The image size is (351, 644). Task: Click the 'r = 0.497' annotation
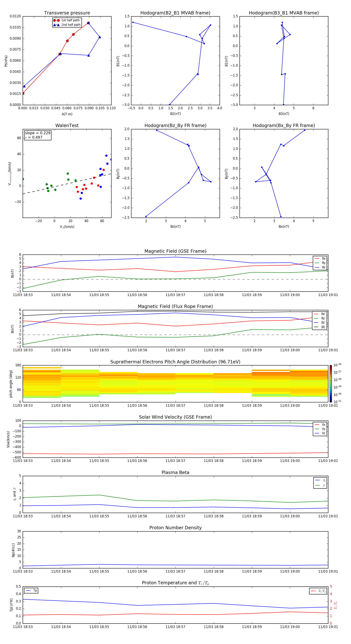coord(34,137)
